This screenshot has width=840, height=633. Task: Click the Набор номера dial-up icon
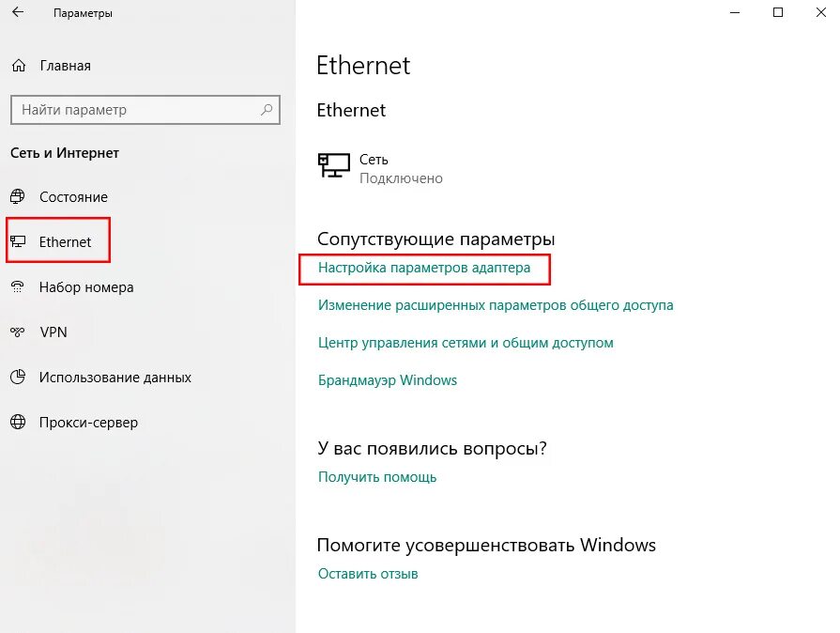tap(18, 287)
